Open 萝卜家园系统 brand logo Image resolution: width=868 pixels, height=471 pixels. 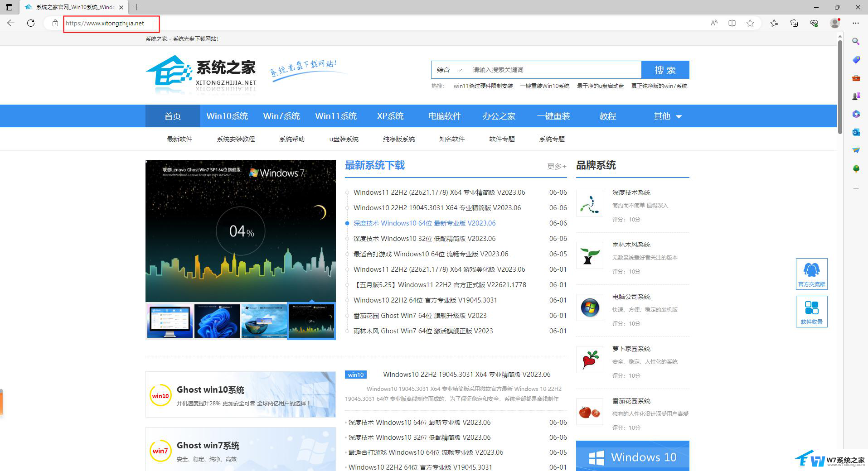coord(590,360)
